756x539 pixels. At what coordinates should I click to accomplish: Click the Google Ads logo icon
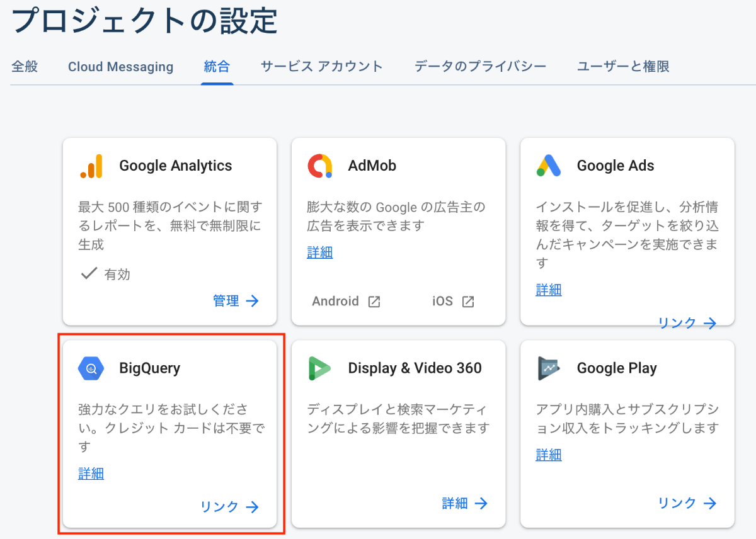(549, 166)
